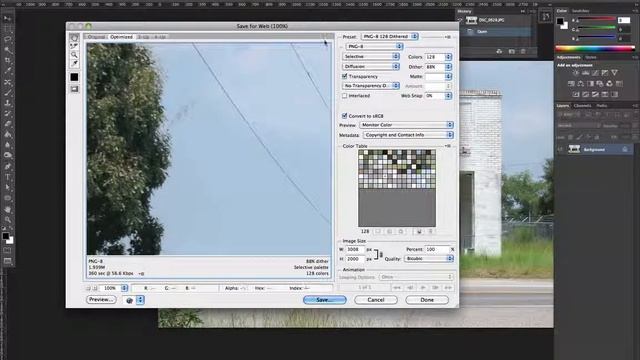This screenshot has width=640, height=360.
Task: Open the Quality Bicubic dropdown
Action: 429,258
